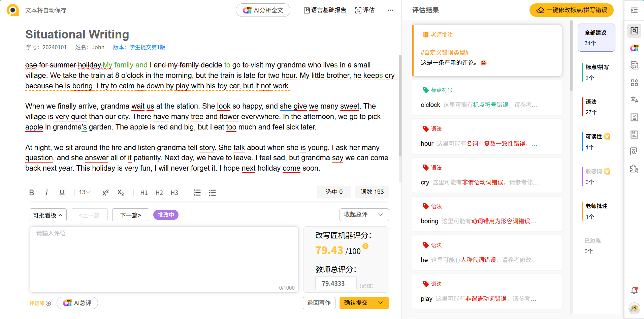Expand the 可批看板 dropdown
Image resolution: width=644 pixels, height=319 pixels.
(48, 215)
